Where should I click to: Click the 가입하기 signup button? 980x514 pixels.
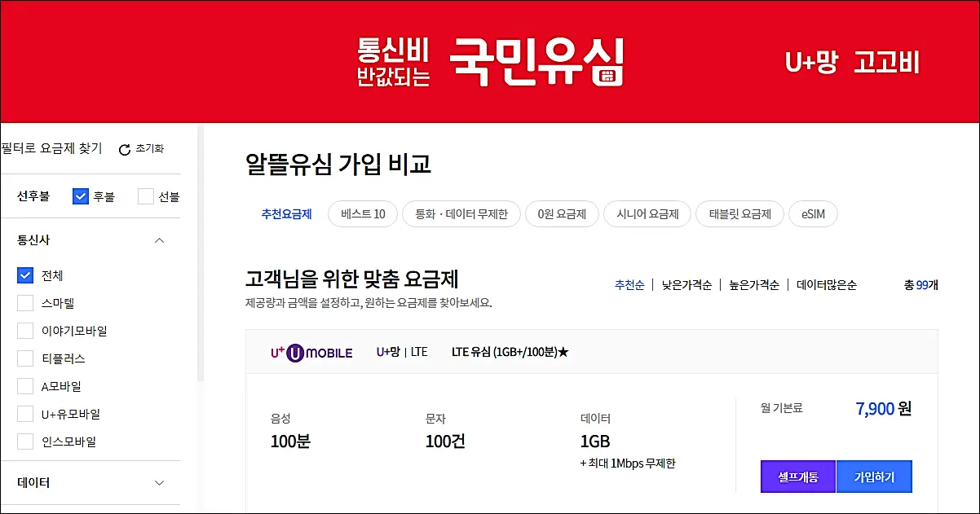[x=874, y=477]
